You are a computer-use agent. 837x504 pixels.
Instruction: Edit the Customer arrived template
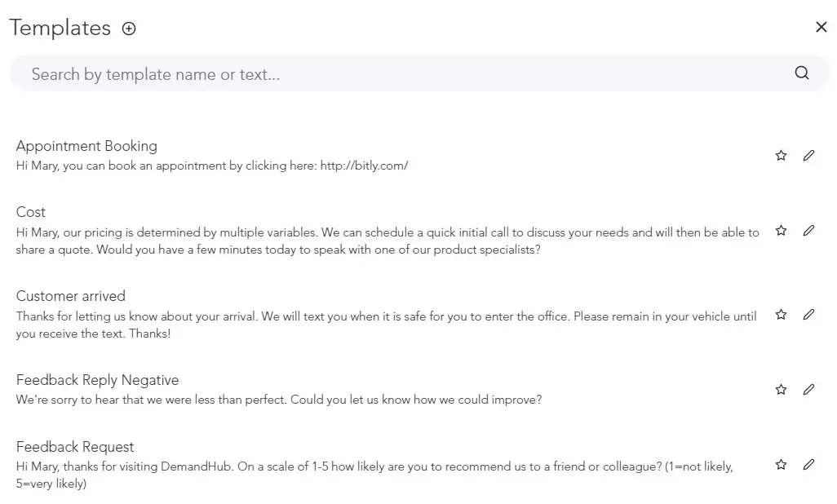(x=808, y=315)
